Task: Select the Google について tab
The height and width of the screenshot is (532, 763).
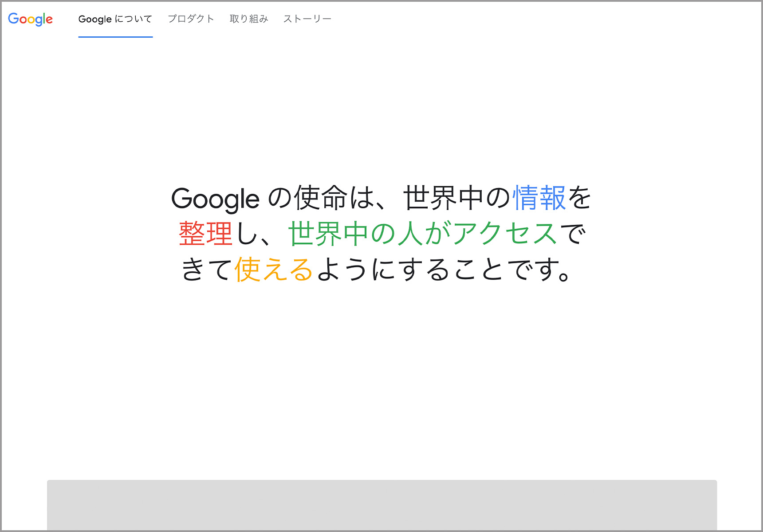Action: point(115,19)
